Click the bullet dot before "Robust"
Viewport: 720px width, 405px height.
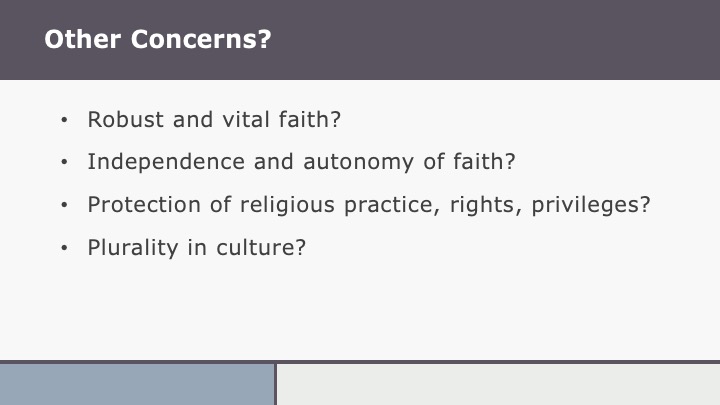(65, 121)
